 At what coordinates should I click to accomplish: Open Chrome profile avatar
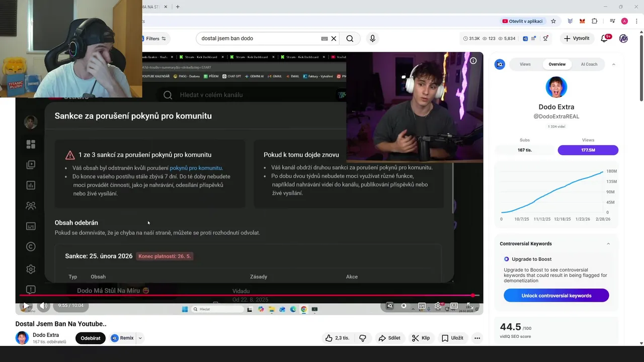pos(624,21)
